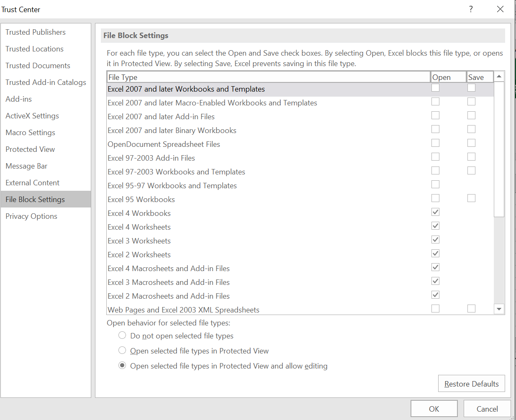Select the 'Excel 2007 and later Binary Workbooks' row
This screenshot has width=516, height=420.
300,131
